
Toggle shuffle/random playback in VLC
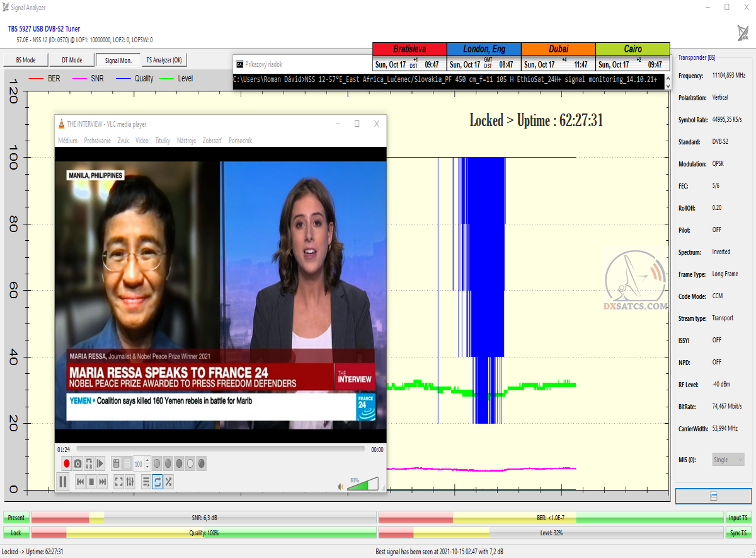[x=169, y=482]
